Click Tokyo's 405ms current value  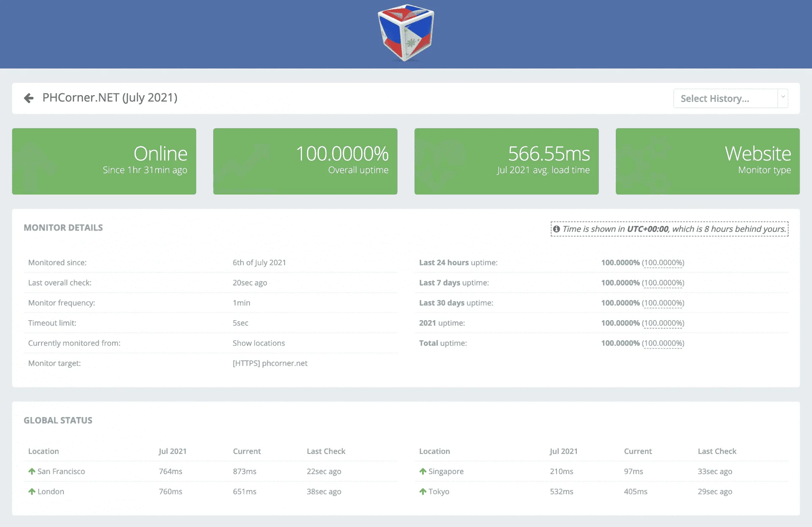pos(636,491)
